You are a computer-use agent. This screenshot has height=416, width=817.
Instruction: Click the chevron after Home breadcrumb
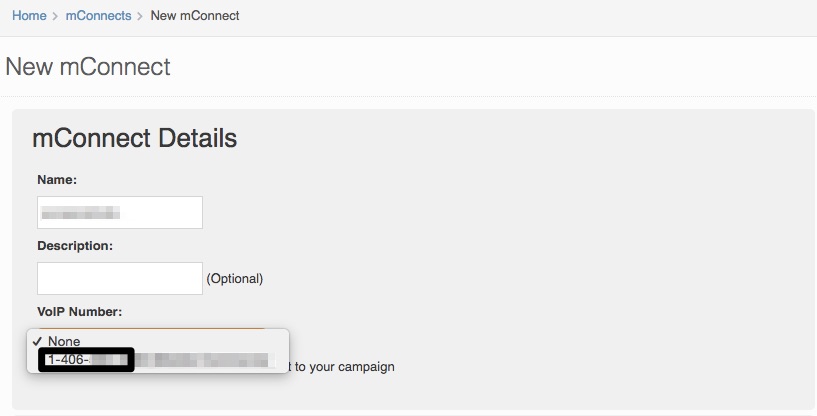pos(56,16)
